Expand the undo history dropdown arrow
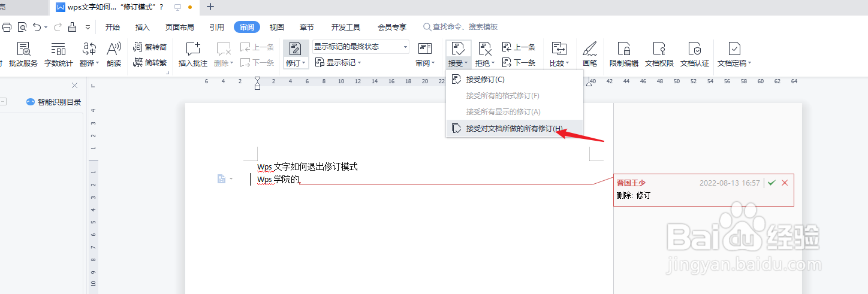The image size is (868, 294). click(x=46, y=27)
